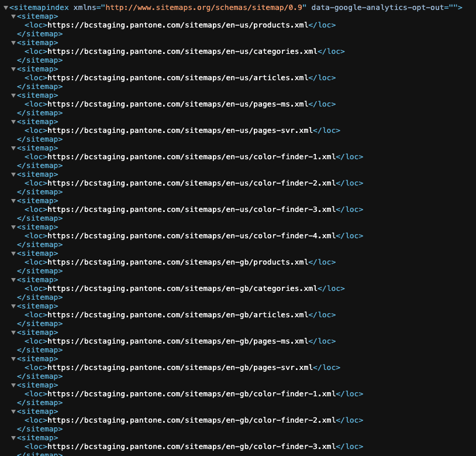The width and height of the screenshot is (476, 456).
Task: Collapse the en-gb/products.xml sitemap entry
Action: coord(13,253)
